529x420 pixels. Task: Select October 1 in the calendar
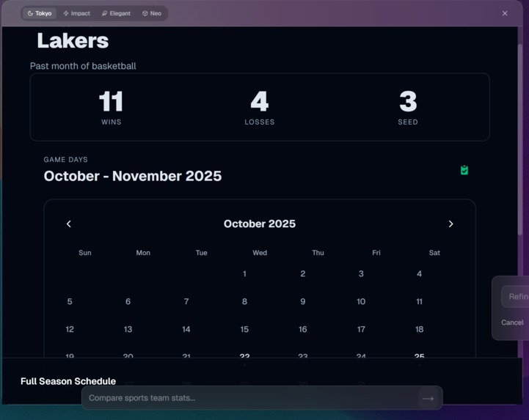244,273
